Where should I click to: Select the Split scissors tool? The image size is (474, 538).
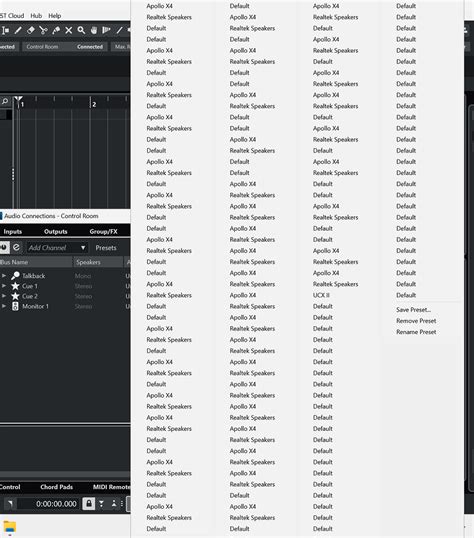pos(43,31)
